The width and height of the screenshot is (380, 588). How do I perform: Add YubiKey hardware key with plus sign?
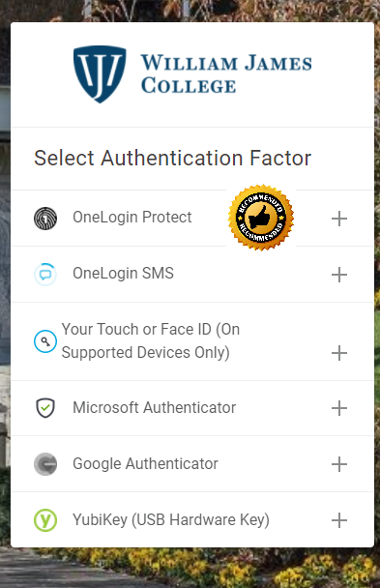point(339,520)
